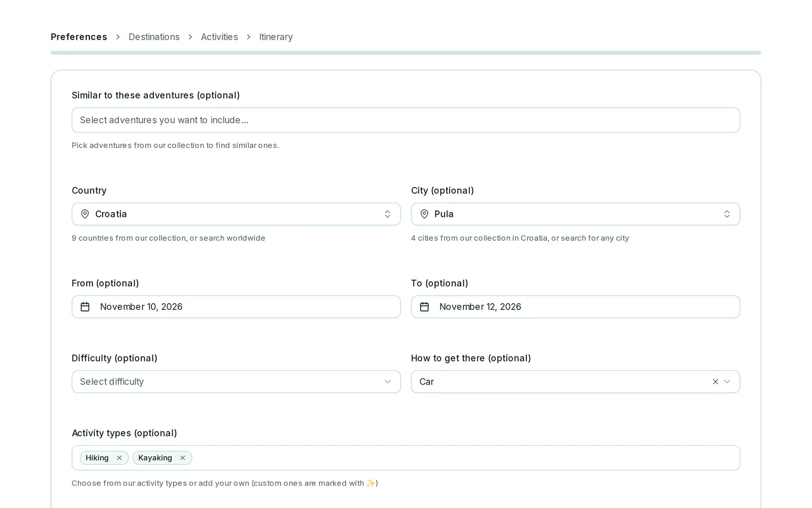Click the "To (optional)" label

(x=439, y=283)
